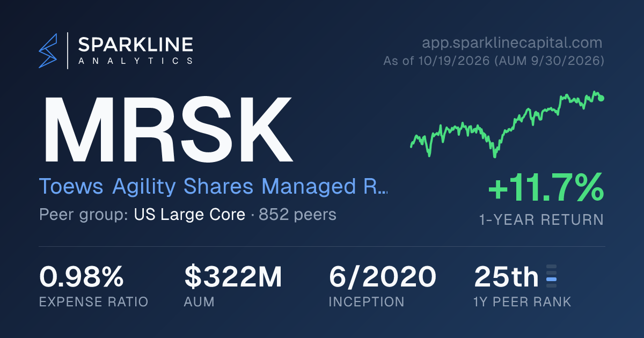Click the INCEPTION label
The height and width of the screenshot is (338, 644).
(x=367, y=302)
